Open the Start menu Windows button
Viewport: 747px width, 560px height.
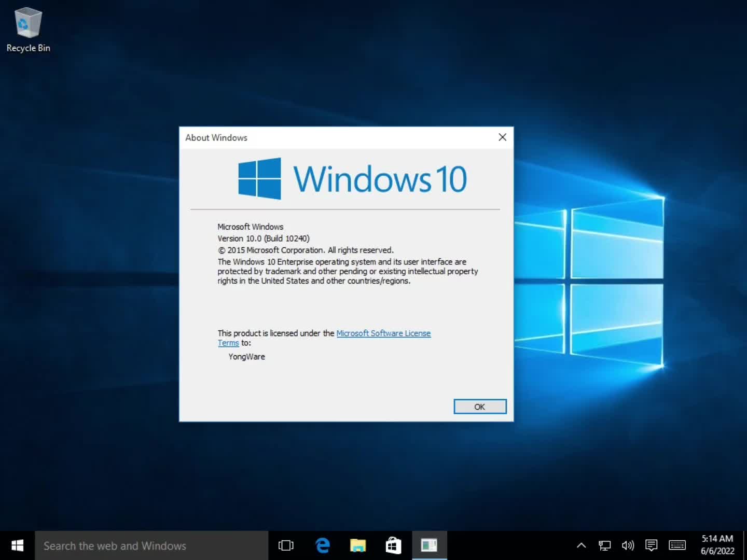pyautogui.click(x=17, y=545)
